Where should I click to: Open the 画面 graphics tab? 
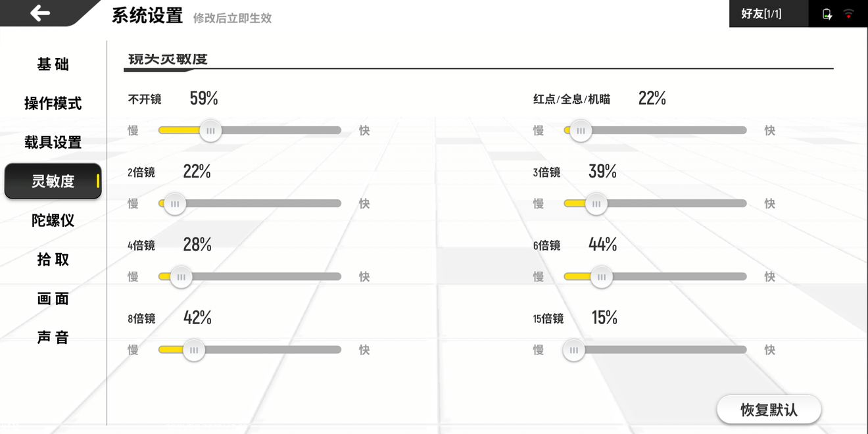click(x=53, y=299)
